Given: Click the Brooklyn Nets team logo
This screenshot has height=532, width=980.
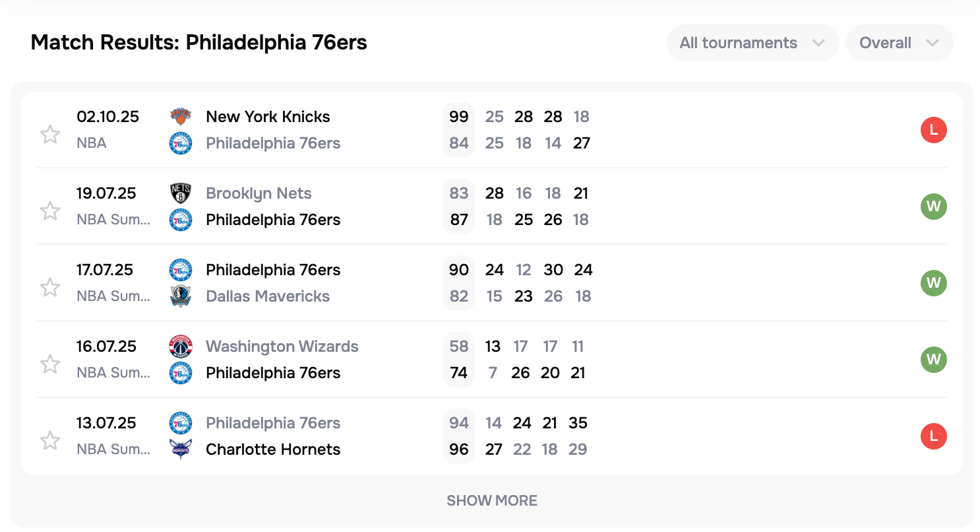Looking at the screenshot, I should coord(181,193).
